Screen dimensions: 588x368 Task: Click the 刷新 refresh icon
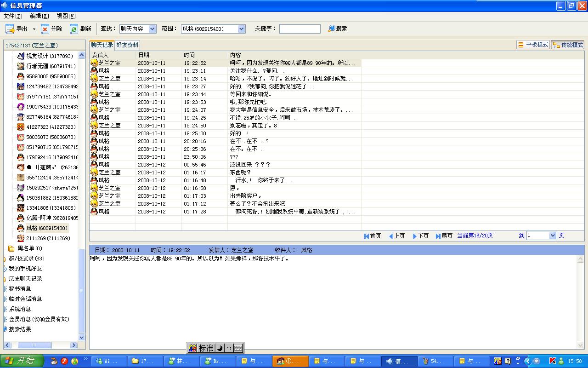[73, 29]
